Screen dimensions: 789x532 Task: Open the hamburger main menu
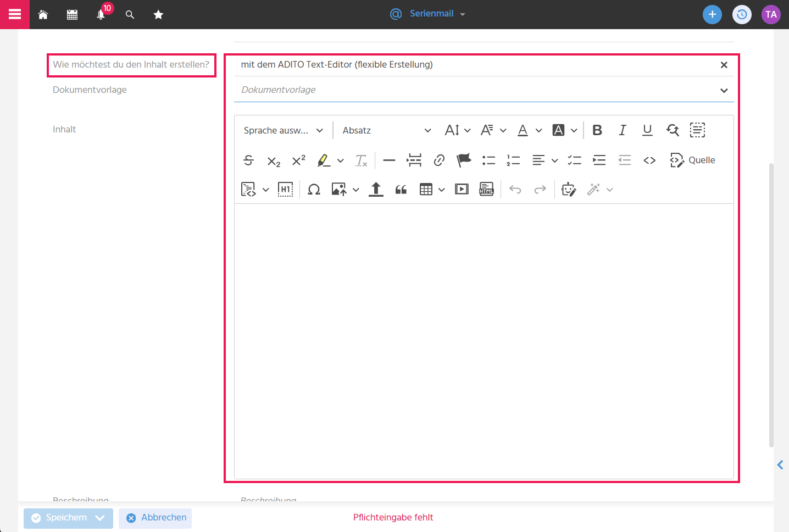pos(15,14)
